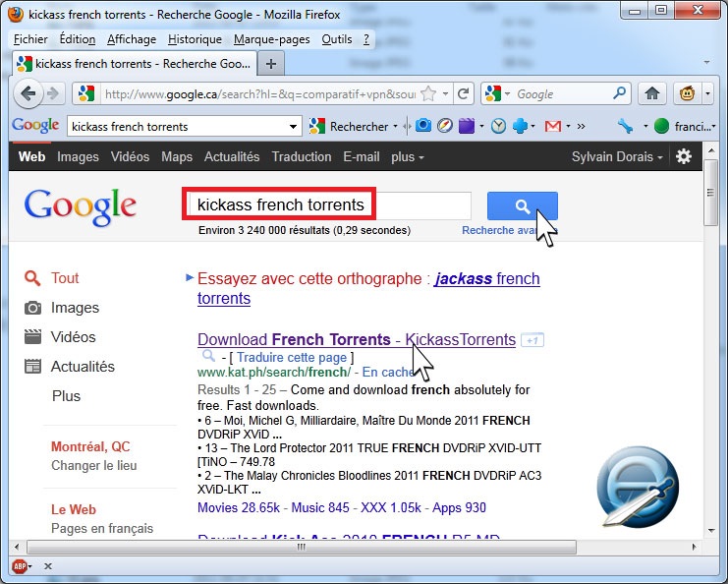
Task: Click the Adblock Plus ABP icon
Action: tap(20, 566)
